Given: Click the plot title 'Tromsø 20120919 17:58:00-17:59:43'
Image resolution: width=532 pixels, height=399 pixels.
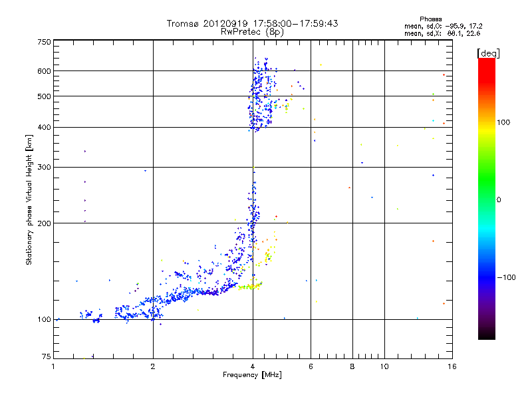Looking at the screenshot, I should 253,23.
